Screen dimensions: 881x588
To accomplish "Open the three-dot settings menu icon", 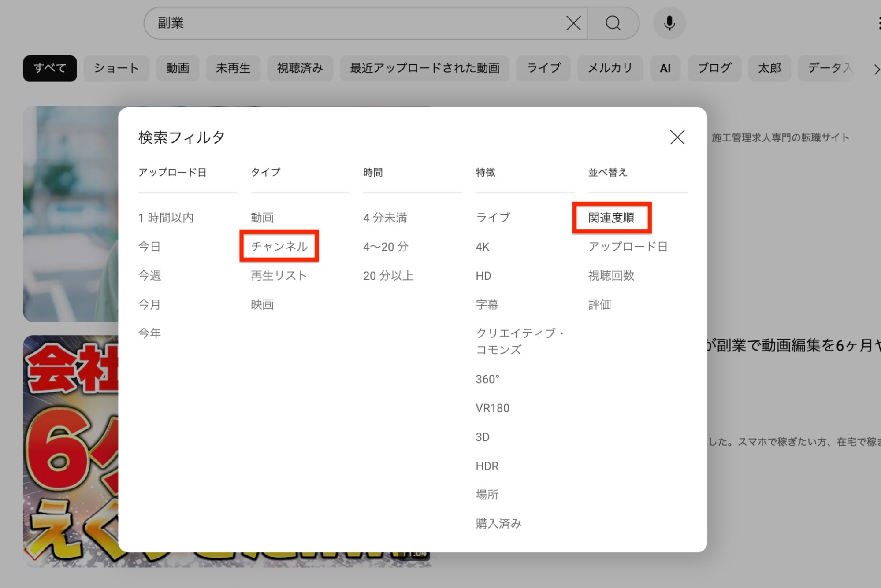I will (x=878, y=23).
